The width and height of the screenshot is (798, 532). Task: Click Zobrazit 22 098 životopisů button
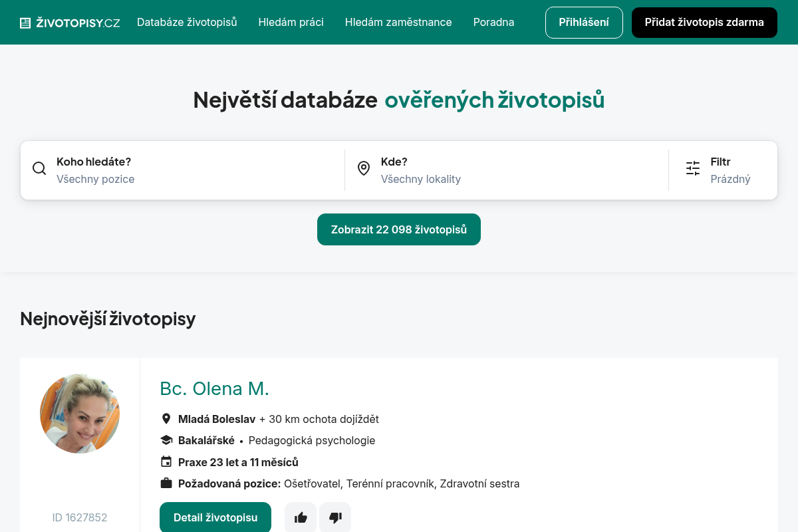(x=399, y=229)
